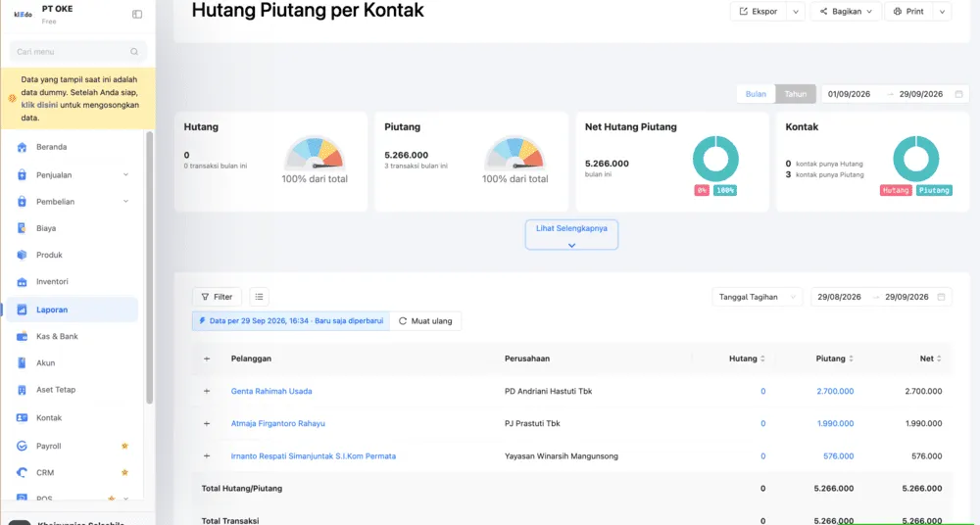Open the column list settings icon
Screen dimensions: 980x525
[260, 297]
